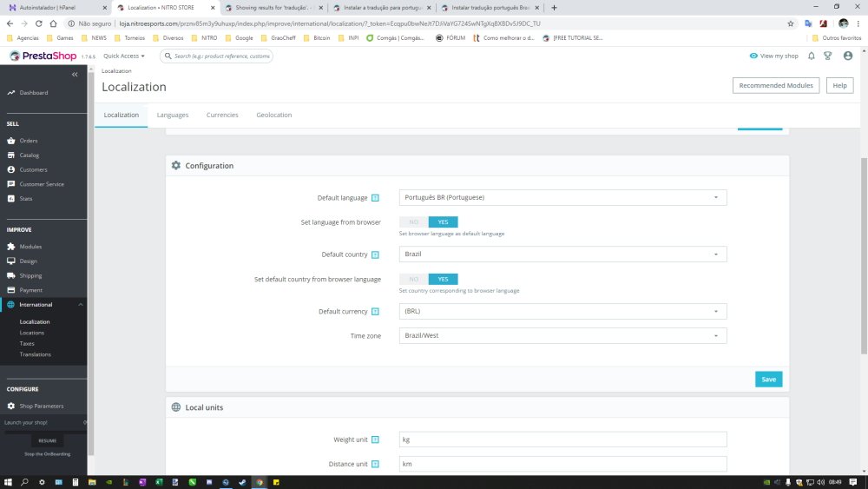Switch to Currencies tab
Viewport: 868px width, 489px height.
(222, 116)
